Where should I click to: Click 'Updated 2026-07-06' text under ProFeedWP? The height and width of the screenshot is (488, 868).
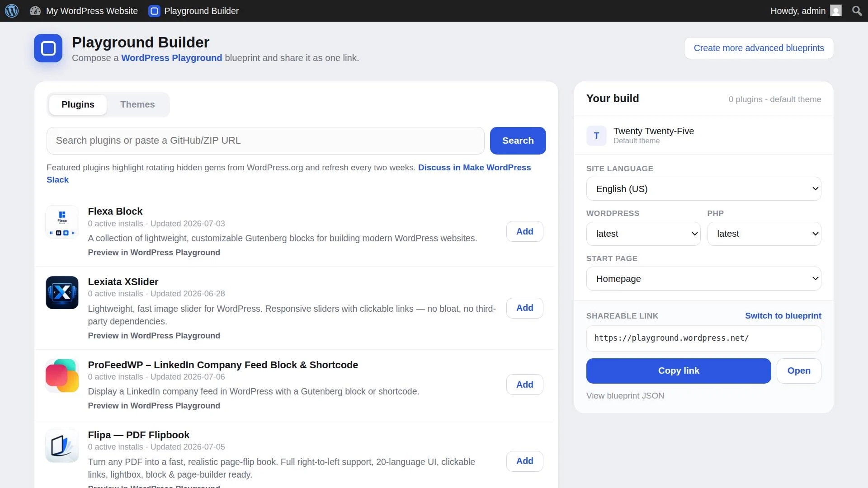[188, 377]
